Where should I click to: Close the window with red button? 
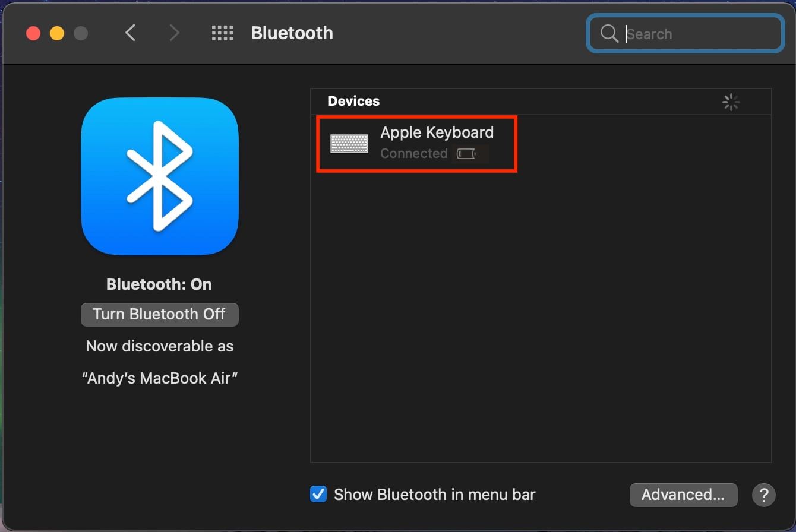click(x=33, y=33)
